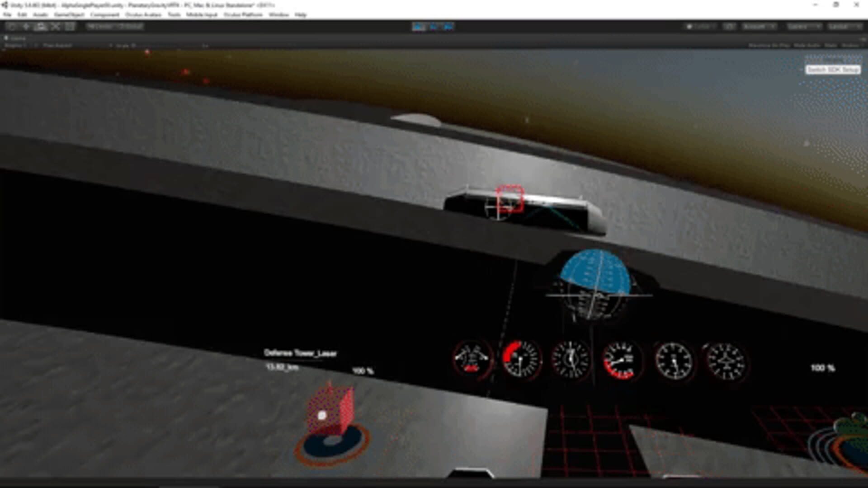
Task: Open the Oculus Avatars menu
Action: click(143, 15)
